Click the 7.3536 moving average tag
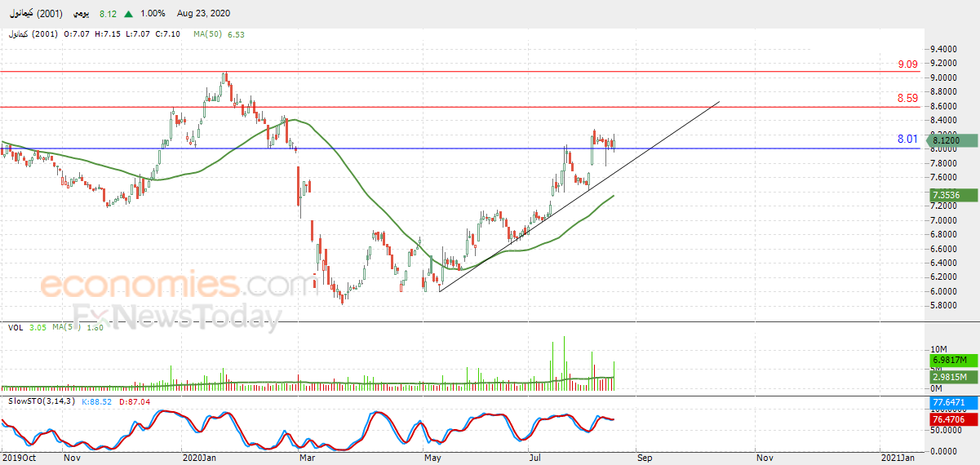 [951, 196]
